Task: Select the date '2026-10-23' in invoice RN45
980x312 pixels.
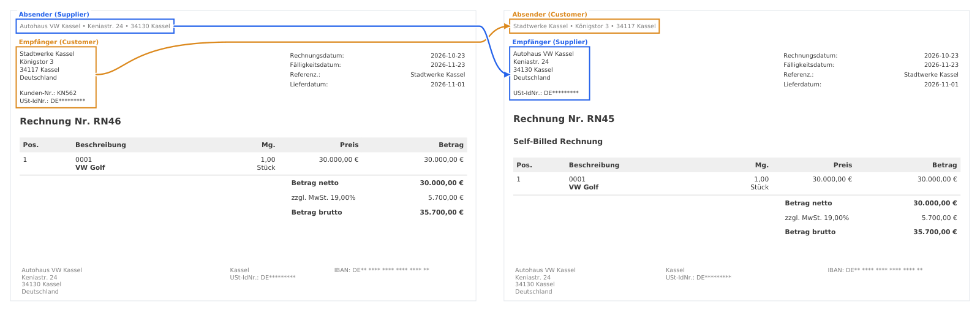Action: [x=941, y=56]
